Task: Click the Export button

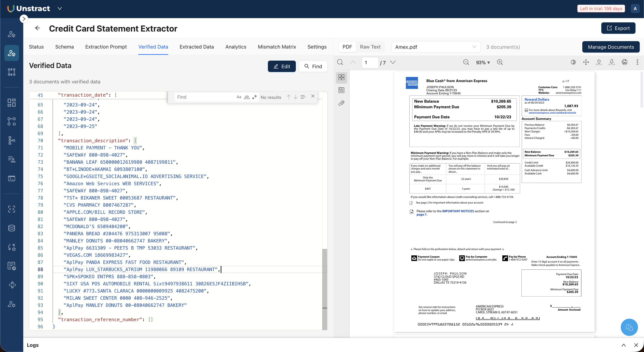Action: click(618, 28)
